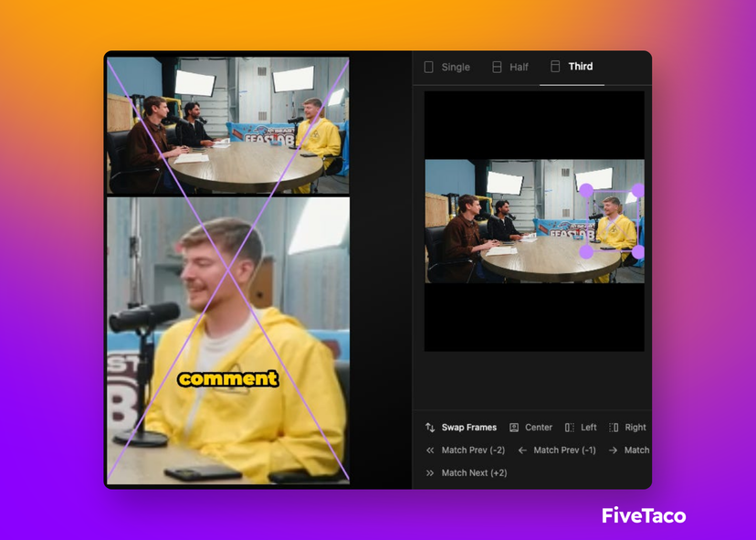Click the top-right purple crop handle
756x540 pixels.
(x=638, y=190)
